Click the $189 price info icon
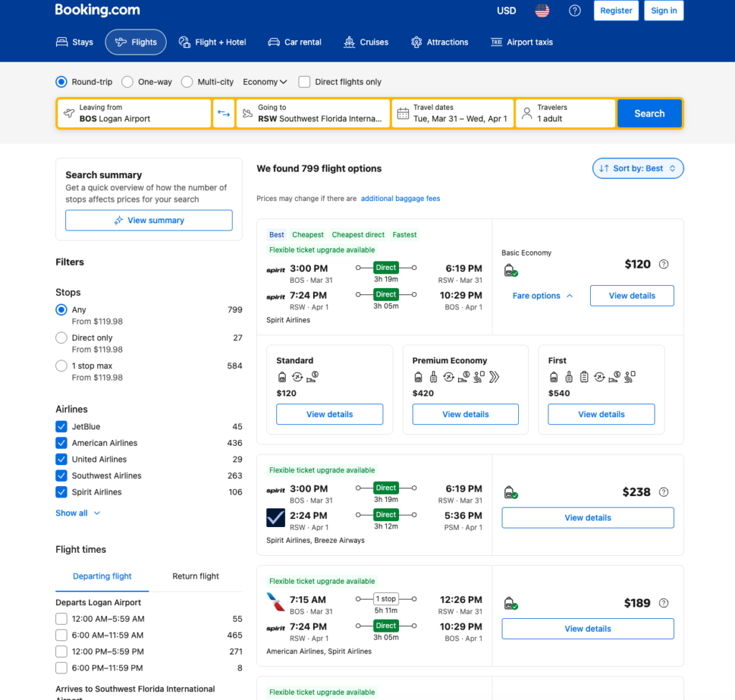Viewport: 735px width, 700px height. 664,603
